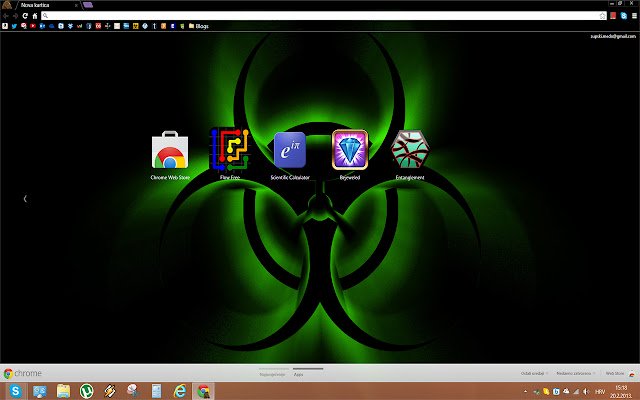
Task: Click the volume speaker tray icon
Action: point(586,392)
